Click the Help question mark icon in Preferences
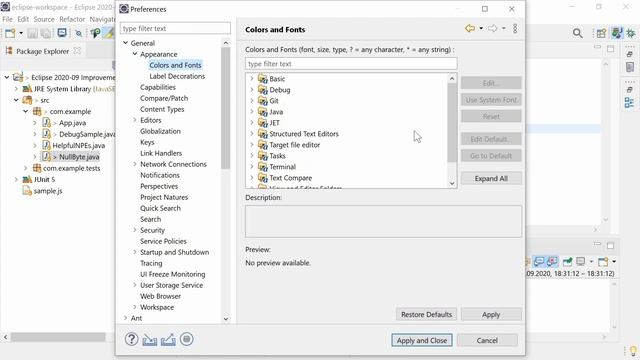Viewport: 640px width, 360px height. (x=131, y=339)
